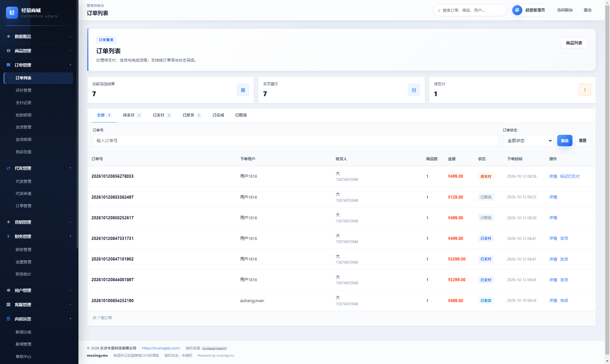Open the 全部状态 order status dropdown
The image size is (610, 364).
pyautogui.click(x=528, y=141)
